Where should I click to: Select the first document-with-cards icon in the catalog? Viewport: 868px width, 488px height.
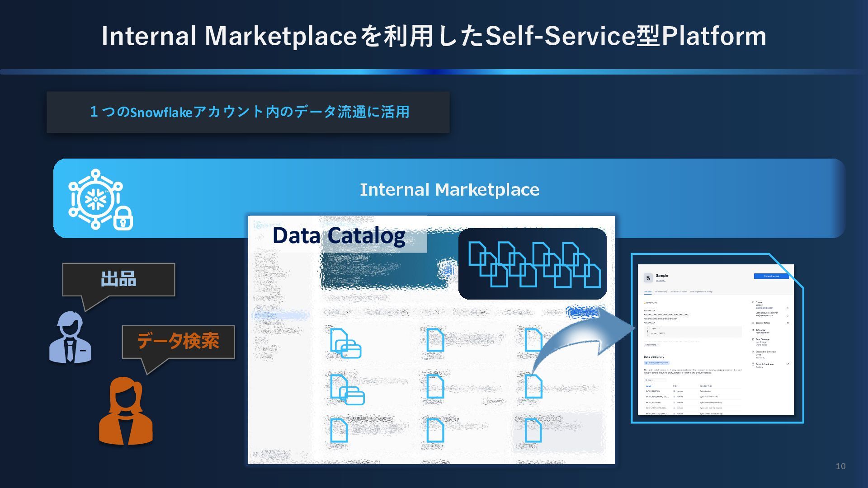pos(345,343)
